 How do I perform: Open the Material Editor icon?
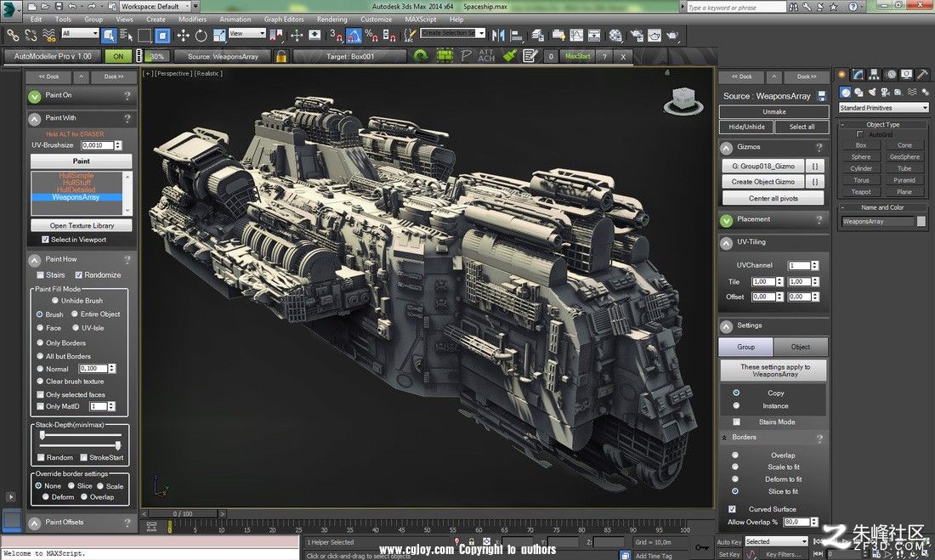615,36
